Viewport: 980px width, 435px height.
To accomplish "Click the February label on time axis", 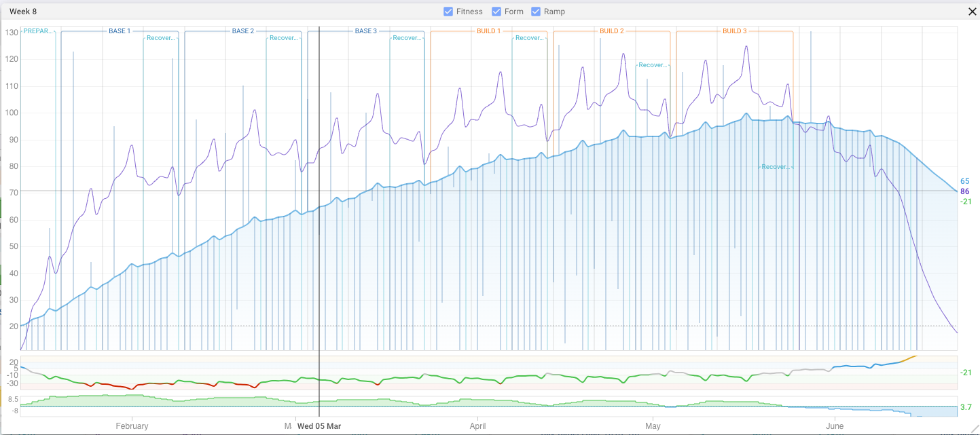I will [132, 426].
